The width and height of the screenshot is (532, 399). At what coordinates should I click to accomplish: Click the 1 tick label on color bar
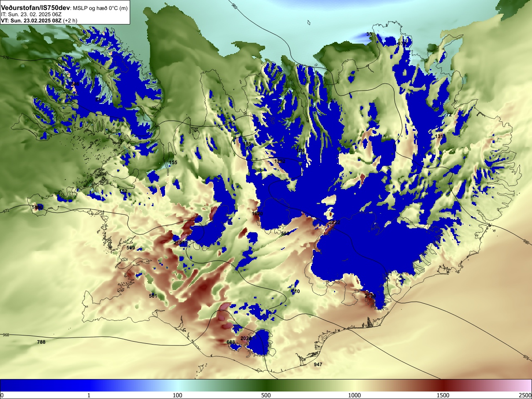click(x=89, y=395)
